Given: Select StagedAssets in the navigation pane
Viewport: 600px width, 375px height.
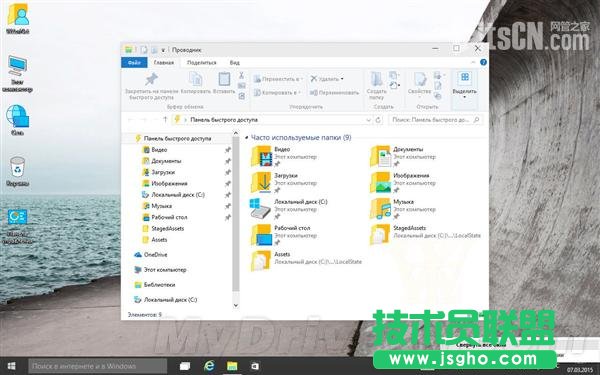Looking at the screenshot, I should click(x=167, y=228).
